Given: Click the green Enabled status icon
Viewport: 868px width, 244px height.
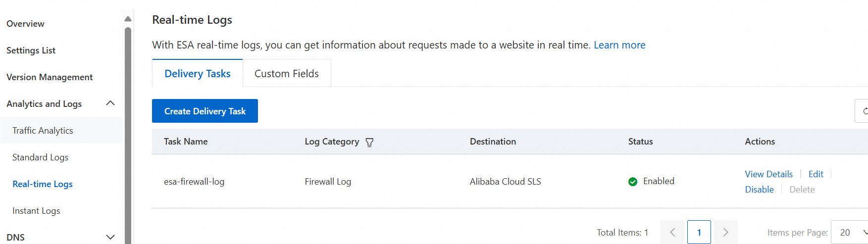Looking at the screenshot, I should 633,182.
